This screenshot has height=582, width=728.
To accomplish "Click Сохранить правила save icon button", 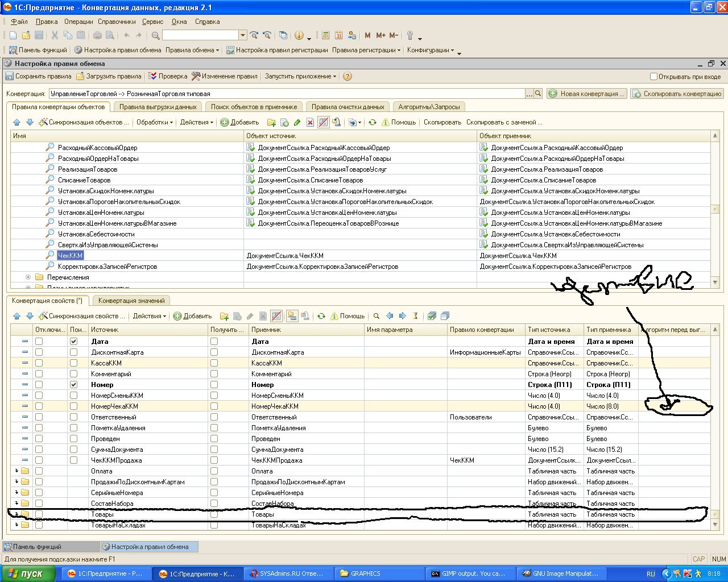I will (38, 76).
